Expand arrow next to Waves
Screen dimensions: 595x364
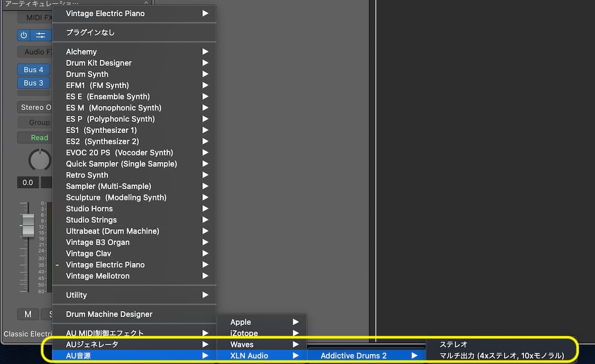[296, 344]
